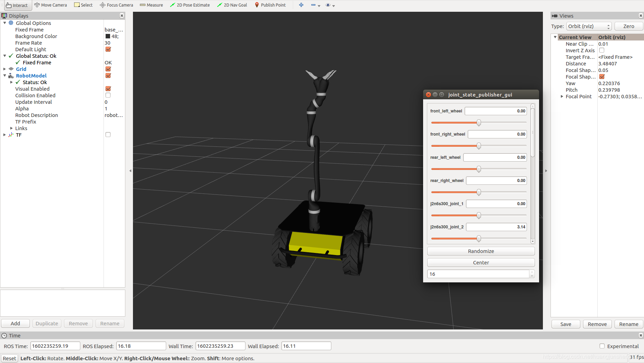
Task: Pick the Measure tool
Action: (151, 5)
